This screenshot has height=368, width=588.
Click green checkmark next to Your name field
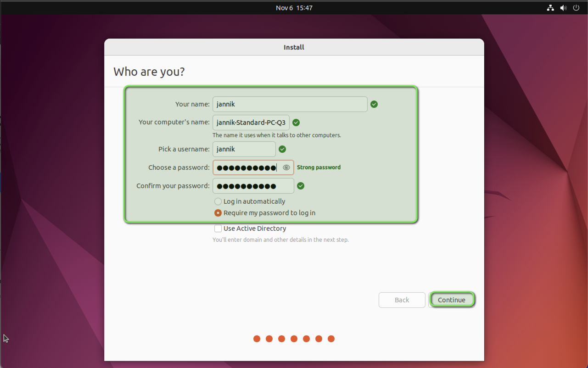374,104
